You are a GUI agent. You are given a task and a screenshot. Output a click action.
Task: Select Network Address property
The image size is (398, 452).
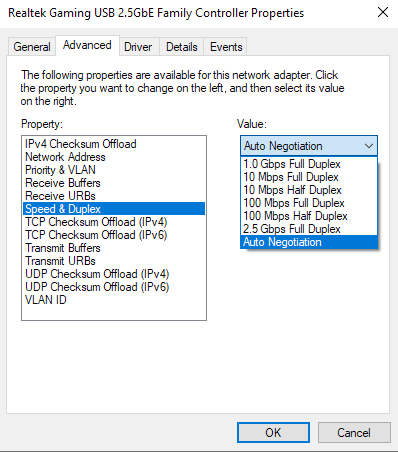tap(114, 157)
